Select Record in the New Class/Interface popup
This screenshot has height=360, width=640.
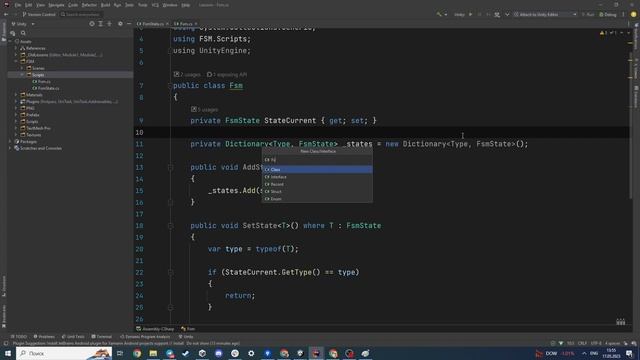317,184
